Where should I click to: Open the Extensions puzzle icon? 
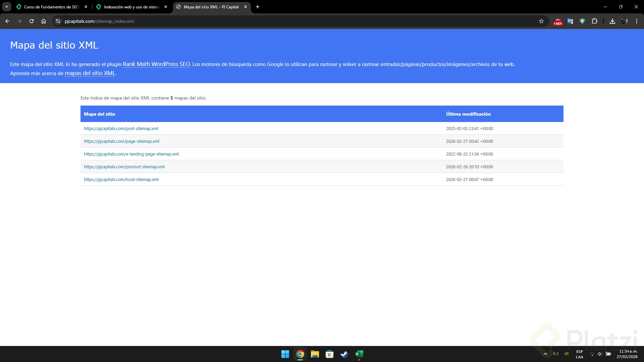pos(594,21)
